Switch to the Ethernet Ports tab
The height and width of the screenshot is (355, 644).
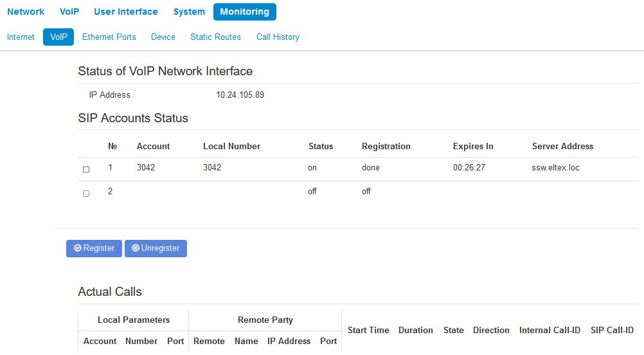(x=109, y=37)
